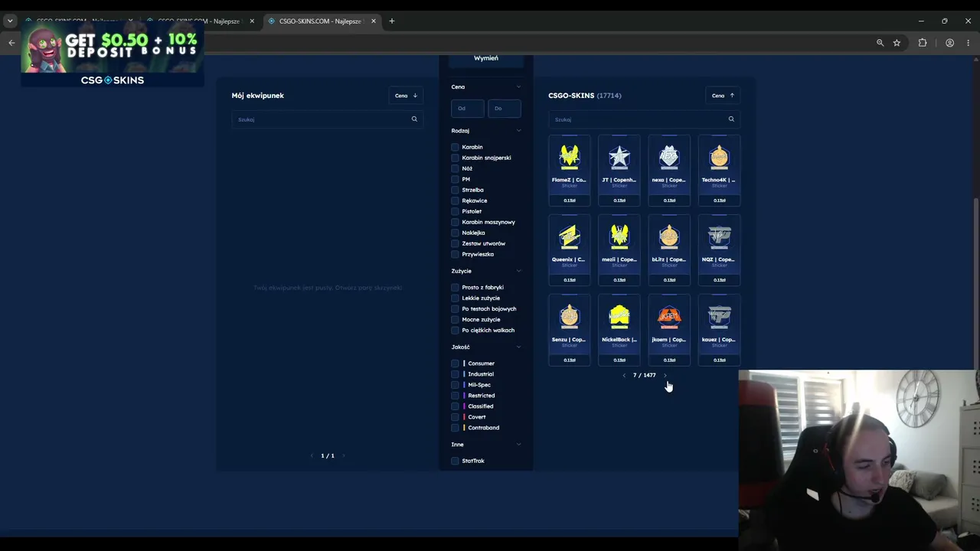980x551 pixels.
Task: Click the GET $0.50 deposit bonus banner
Action: 113,54
